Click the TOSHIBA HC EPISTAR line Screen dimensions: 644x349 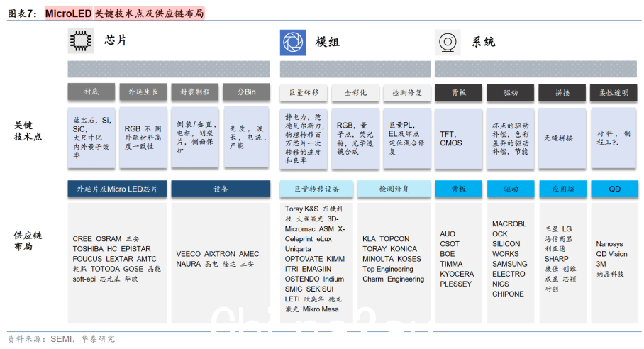pos(112,249)
